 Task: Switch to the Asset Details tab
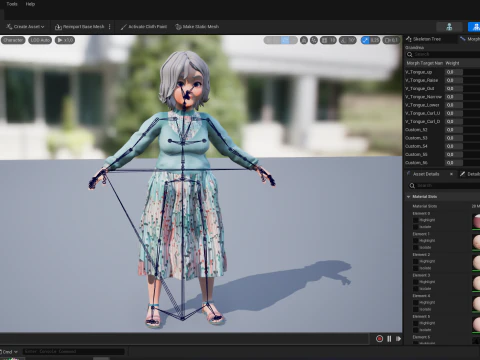426,174
